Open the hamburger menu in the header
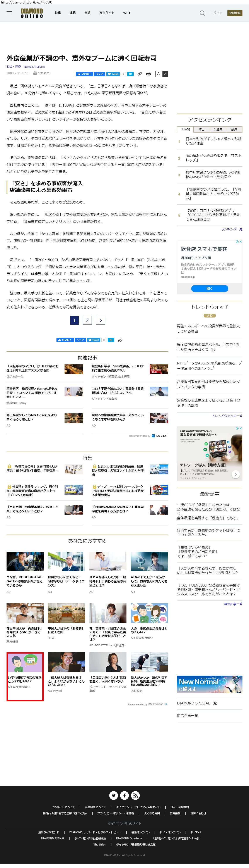 pyautogui.click(x=9, y=13)
